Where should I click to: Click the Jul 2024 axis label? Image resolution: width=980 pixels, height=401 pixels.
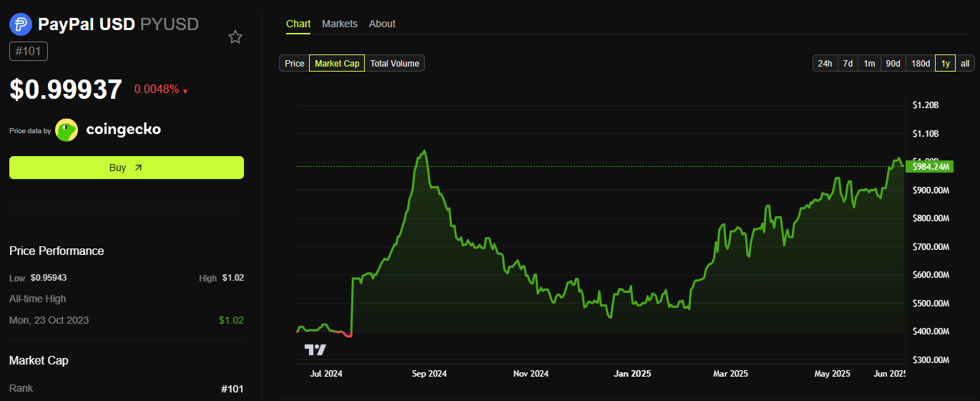click(327, 374)
